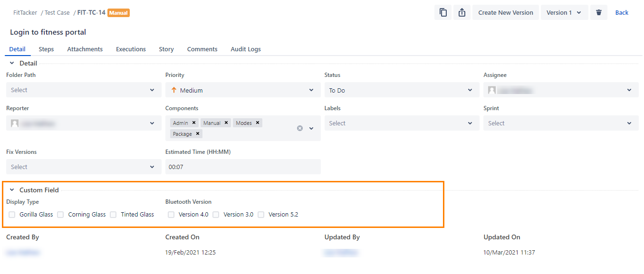The width and height of the screenshot is (644, 274).
Task: Open the Status dropdown showing To Do
Action: pyautogui.click(x=402, y=90)
